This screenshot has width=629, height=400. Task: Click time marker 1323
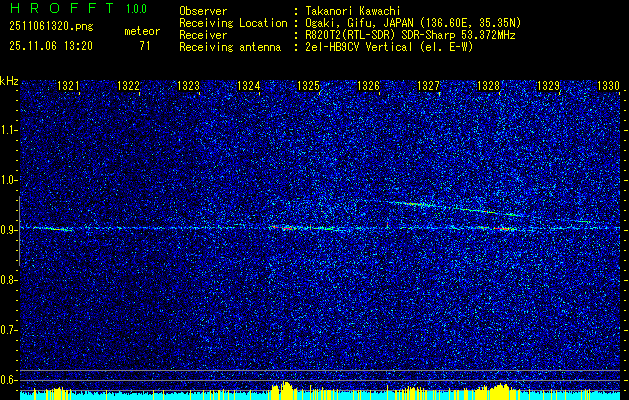[189, 85]
